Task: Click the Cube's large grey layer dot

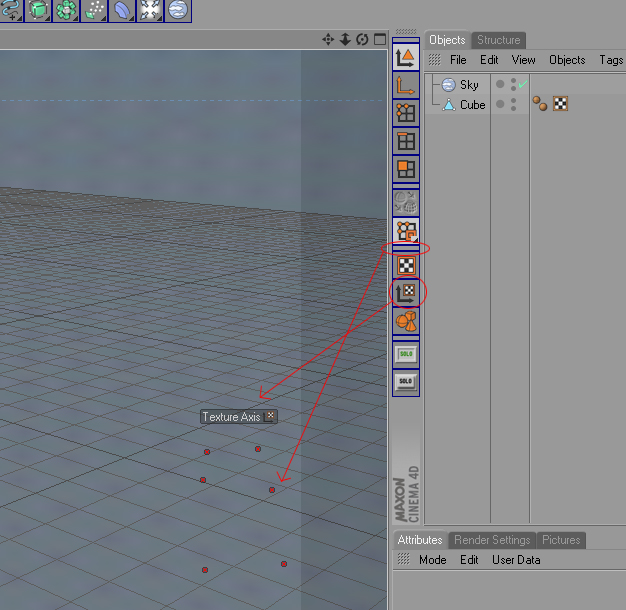Action: (x=500, y=104)
